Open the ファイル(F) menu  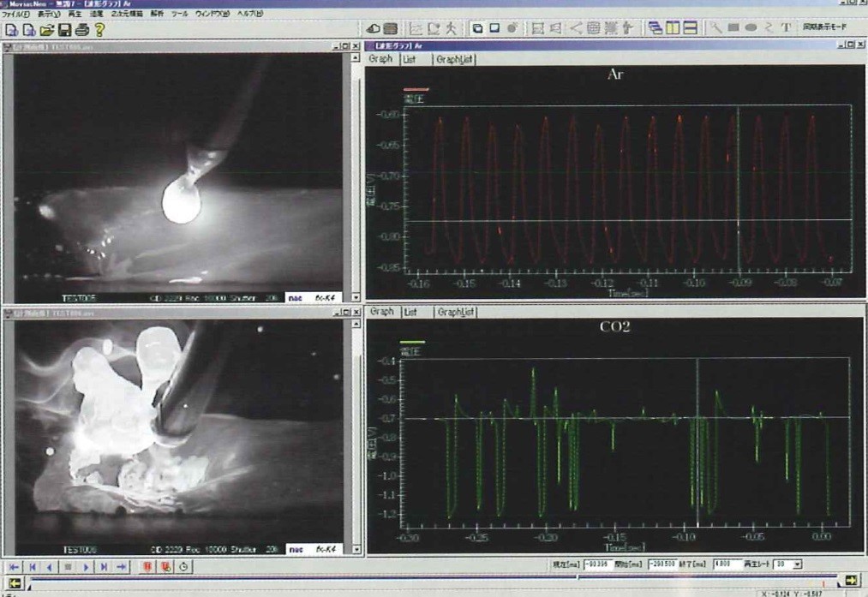tap(16, 15)
